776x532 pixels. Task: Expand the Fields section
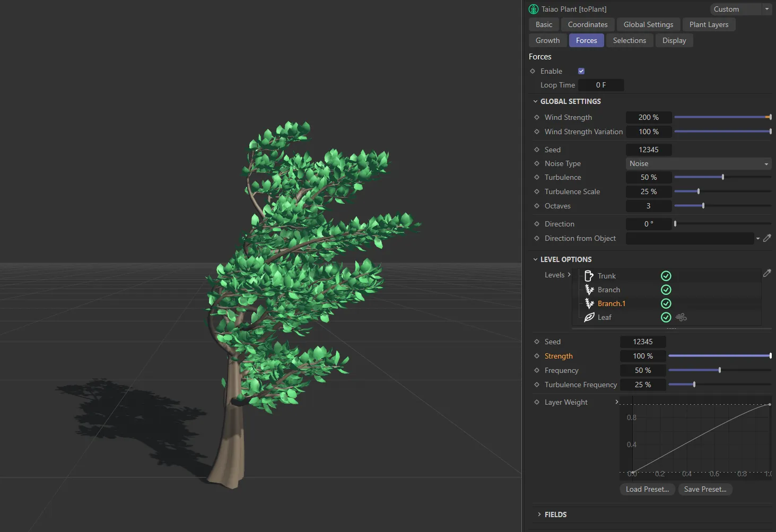pos(540,514)
